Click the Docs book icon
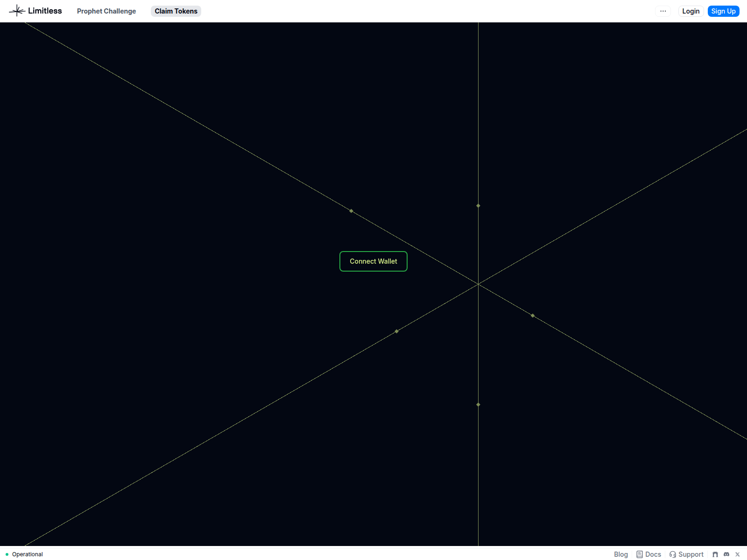 639,554
